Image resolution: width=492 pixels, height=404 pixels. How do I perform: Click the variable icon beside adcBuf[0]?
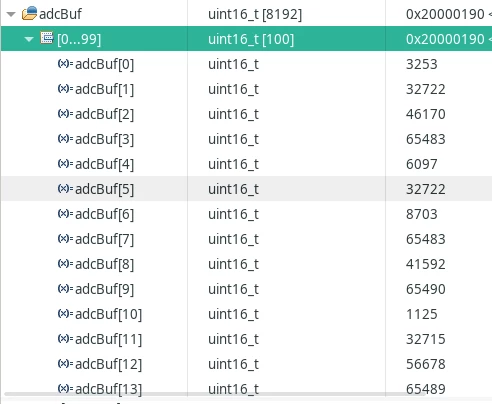click(x=65, y=63)
